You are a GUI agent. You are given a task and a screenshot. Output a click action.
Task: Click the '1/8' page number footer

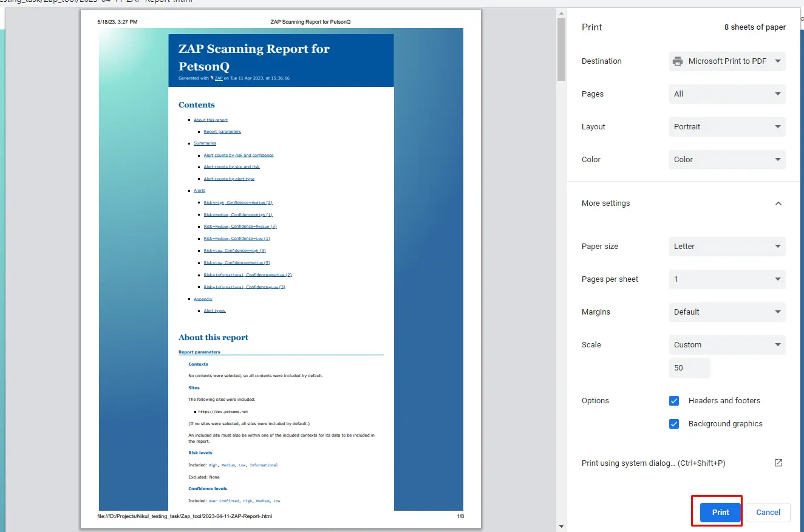[460, 517]
